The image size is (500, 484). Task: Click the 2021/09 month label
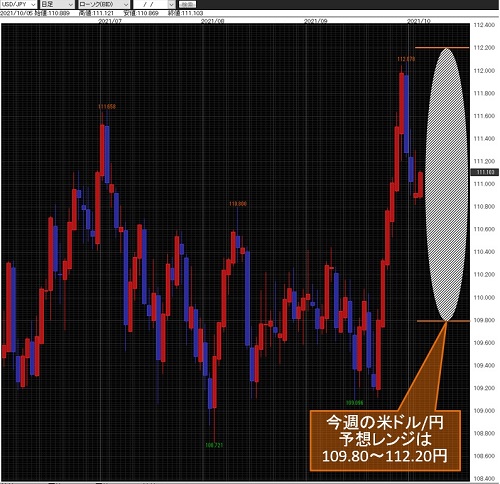point(316,21)
